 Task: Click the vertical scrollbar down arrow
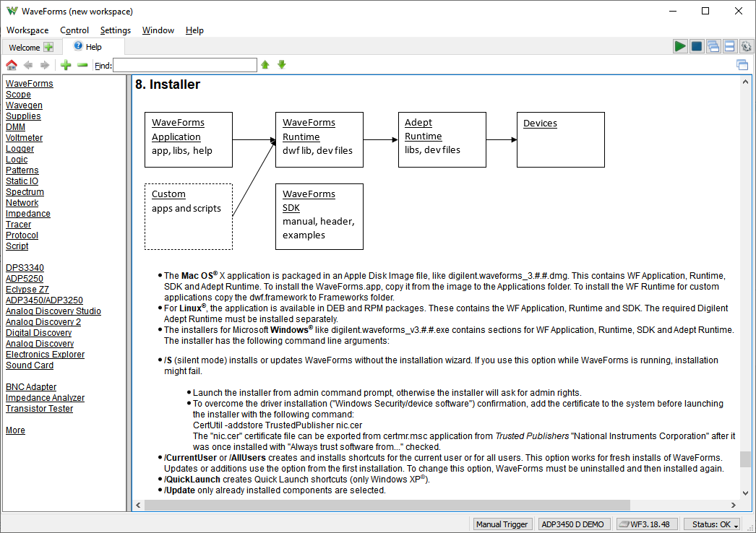(x=745, y=493)
